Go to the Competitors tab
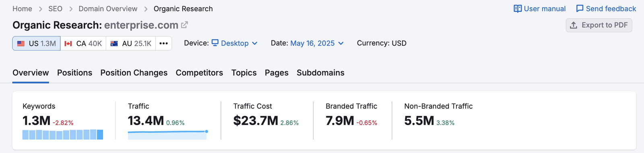 pos(199,73)
